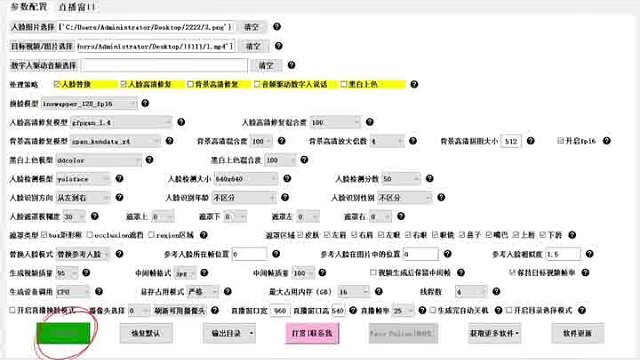Click help icon for 人脸遮罩模糊度
This screenshot has width=640, height=360.
click(x=94, y=216)
